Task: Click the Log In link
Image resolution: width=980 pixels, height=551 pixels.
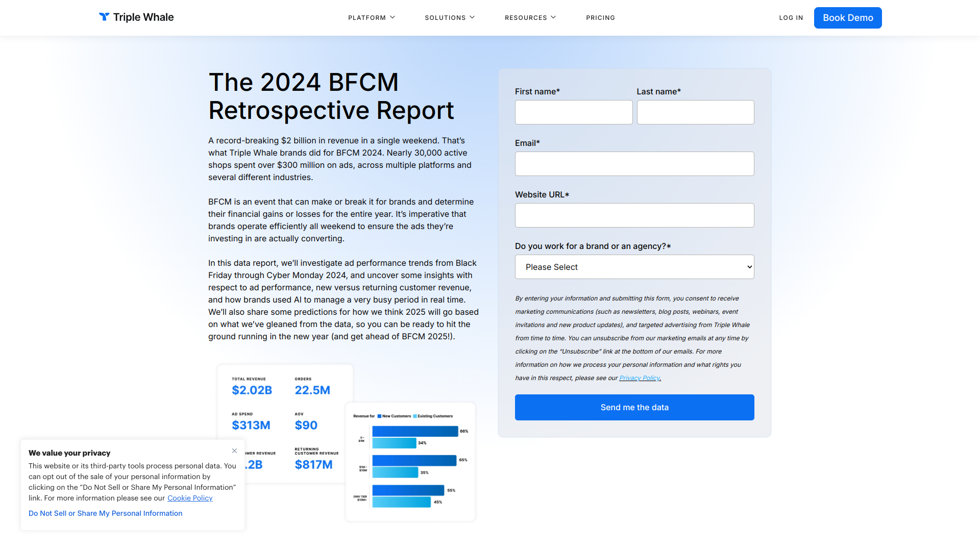Action: tap(791, 18)
